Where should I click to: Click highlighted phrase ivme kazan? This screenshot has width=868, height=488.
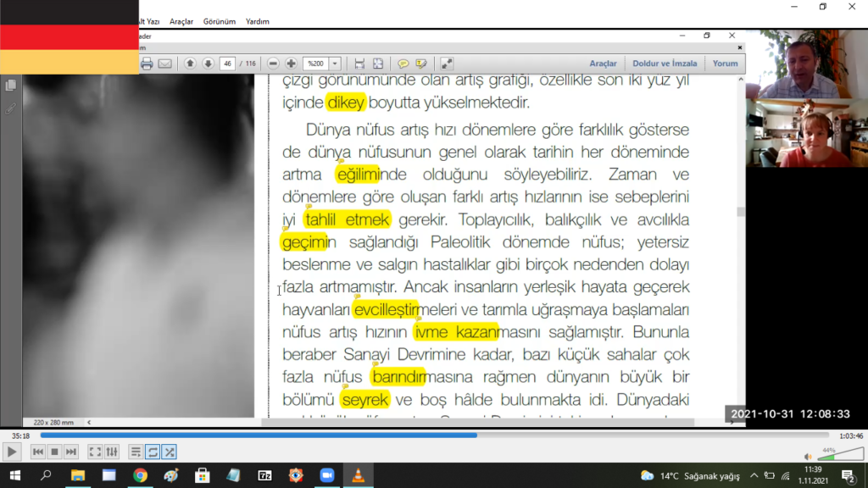coord(456,332)
